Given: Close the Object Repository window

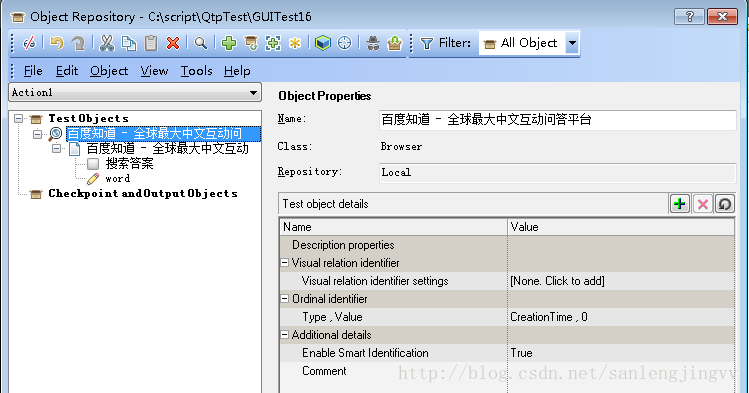Looking at the screenshot, I should pyautogui.click(x=722, y=17).
